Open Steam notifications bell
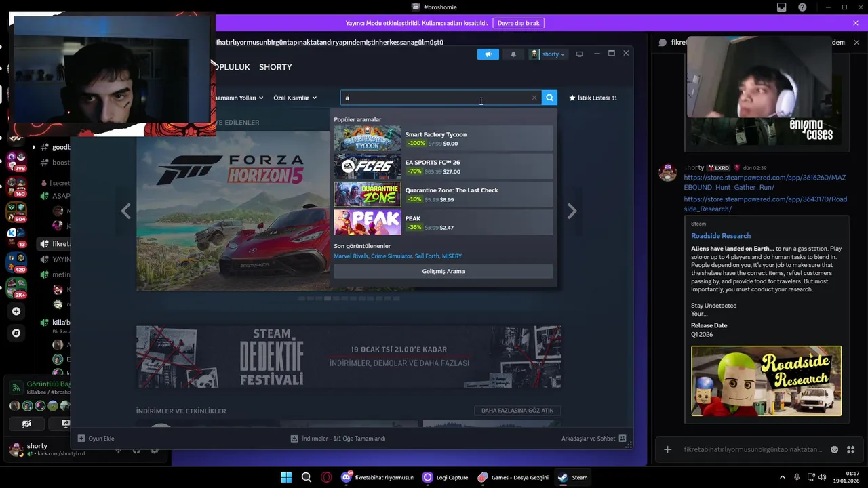Image resolution: width=868 pixels, height=488 pixels. click(513, 54)
